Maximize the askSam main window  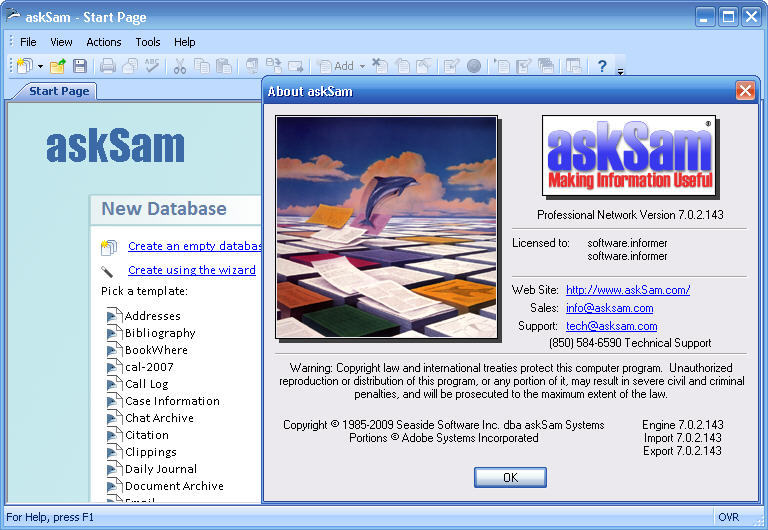pos(728,17)
